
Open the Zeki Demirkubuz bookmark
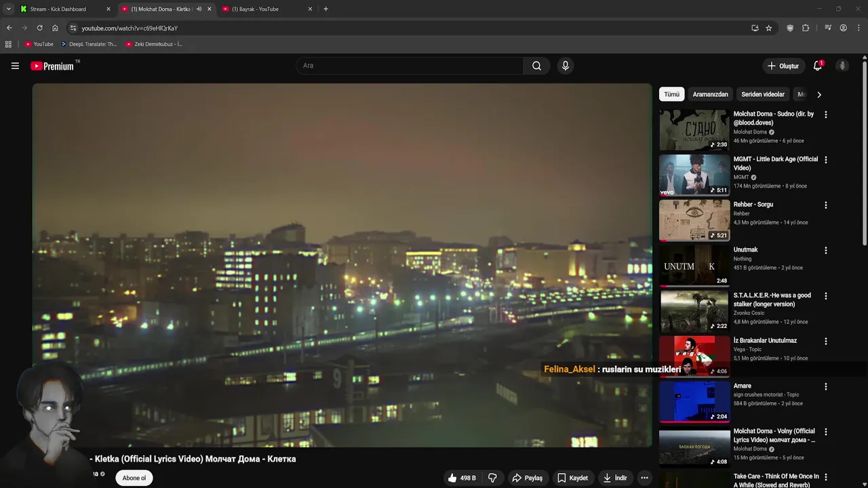(x=154, y=44)
